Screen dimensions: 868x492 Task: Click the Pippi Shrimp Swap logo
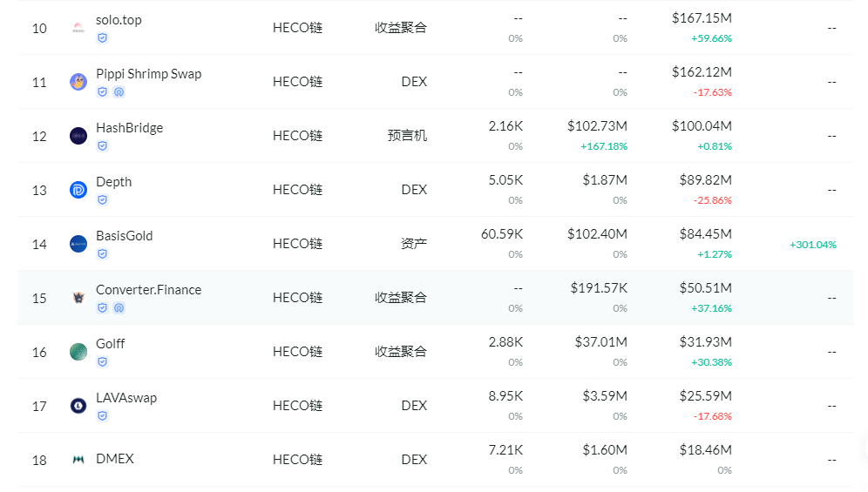pos(78,82)
